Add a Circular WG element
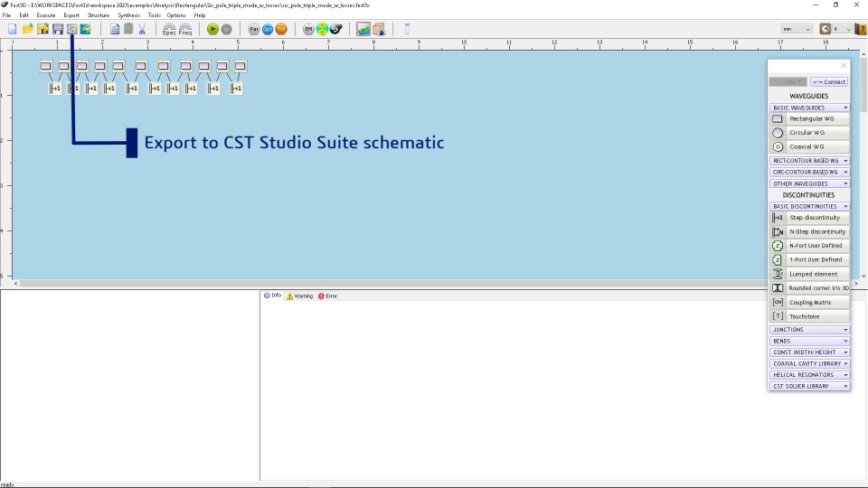The height and width of the screenshot is (488, 868). (808, 133)
